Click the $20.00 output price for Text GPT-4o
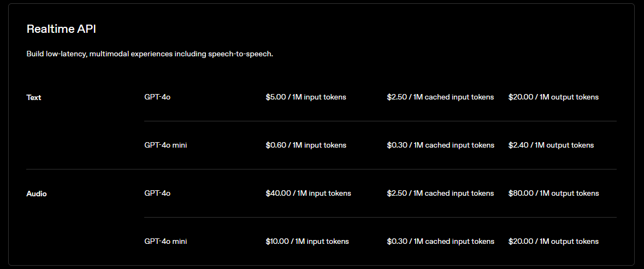 554,97
